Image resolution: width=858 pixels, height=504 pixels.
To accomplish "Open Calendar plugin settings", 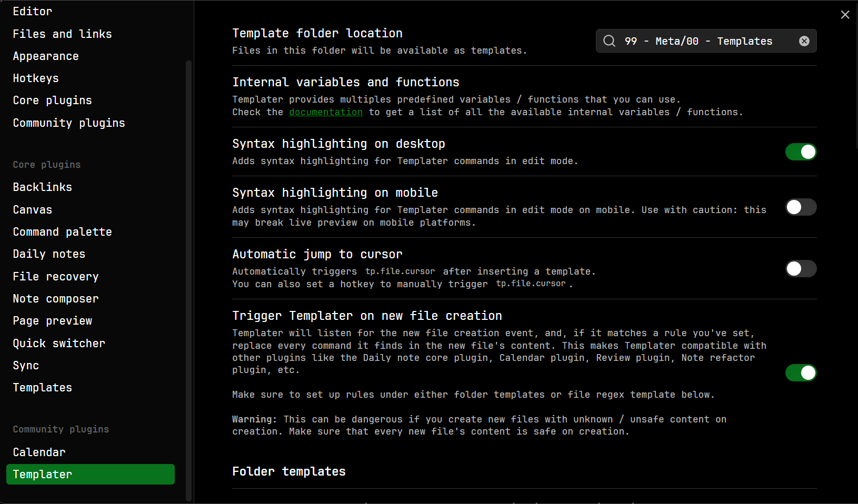I will (39, 452).
